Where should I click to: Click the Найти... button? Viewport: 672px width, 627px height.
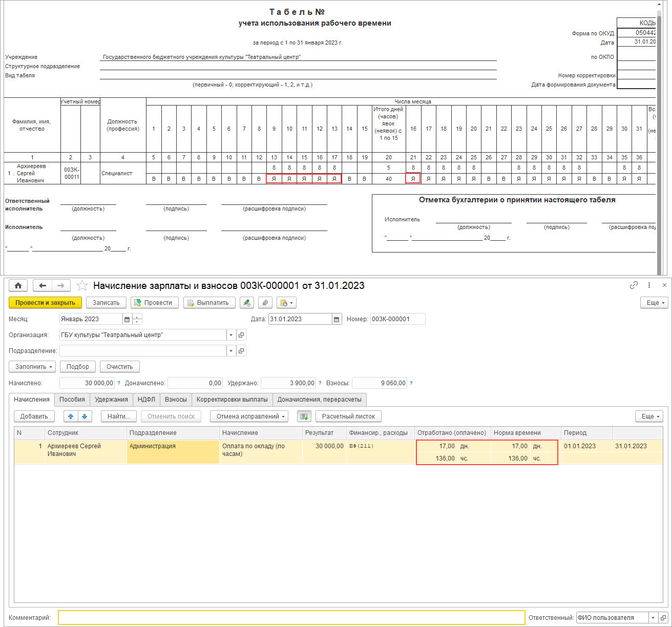pyautogui.click(x=119, y=416)
